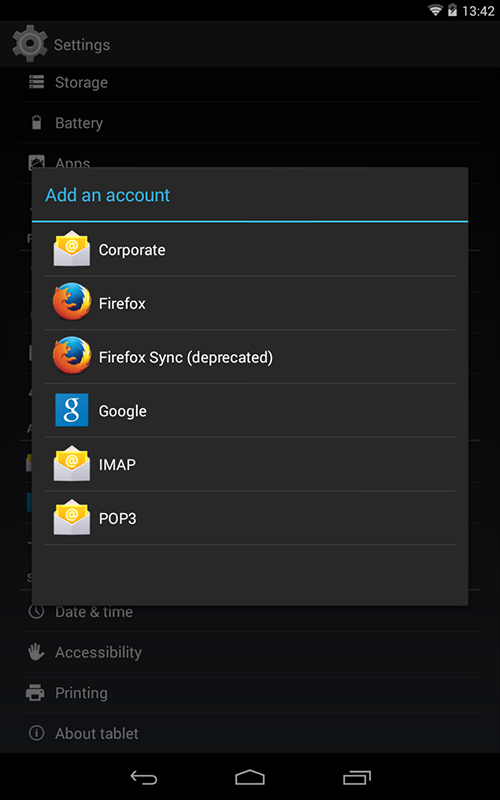The height and width of the screenshot is (800, 500).
Task: Choose IMAP account label
Action: [x=117, y=465]
